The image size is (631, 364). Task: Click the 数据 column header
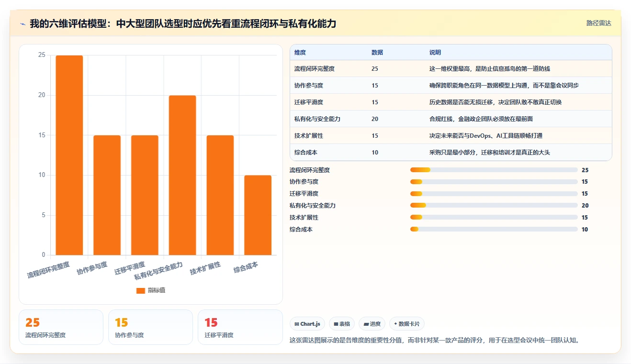(377, 53)
